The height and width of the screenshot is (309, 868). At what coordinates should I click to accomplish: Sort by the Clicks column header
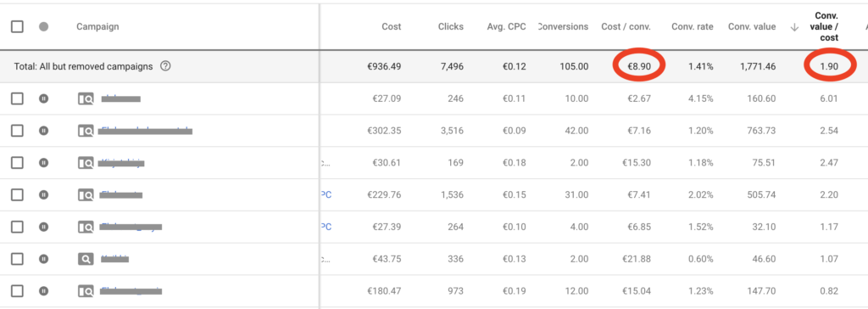coord(451,26)
